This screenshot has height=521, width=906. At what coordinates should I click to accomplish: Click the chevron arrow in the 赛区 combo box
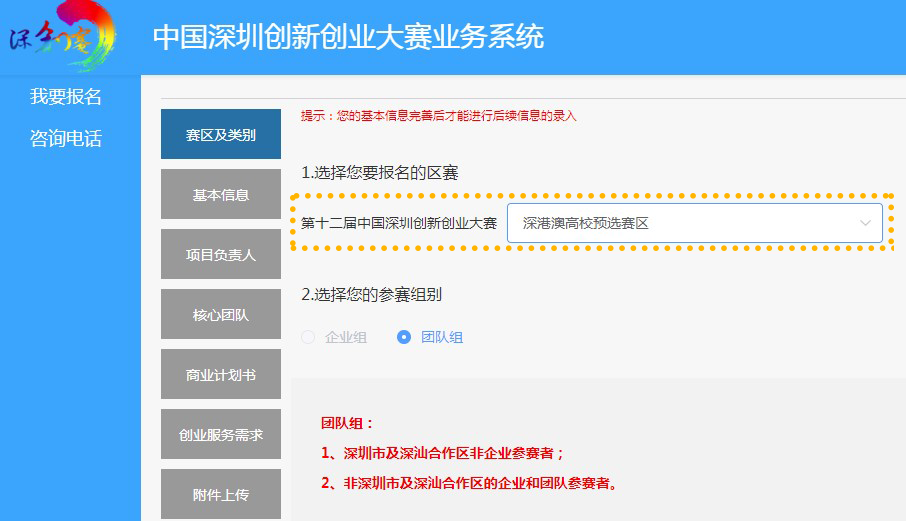(x=865, y=223)
